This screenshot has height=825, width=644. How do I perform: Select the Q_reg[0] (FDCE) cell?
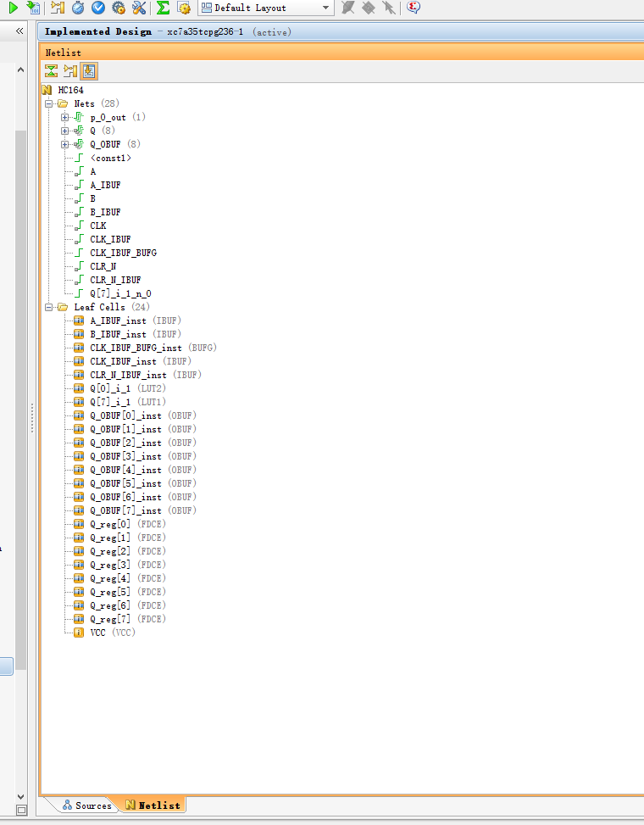click(x=128, y=524)
